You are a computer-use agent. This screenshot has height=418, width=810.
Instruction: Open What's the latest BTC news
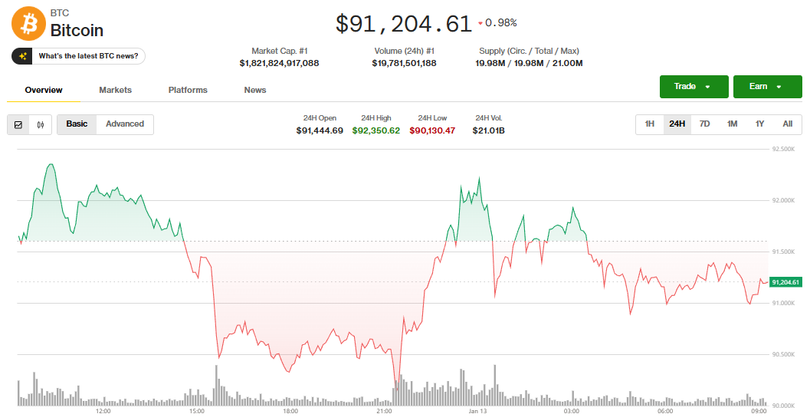[88, 56]
